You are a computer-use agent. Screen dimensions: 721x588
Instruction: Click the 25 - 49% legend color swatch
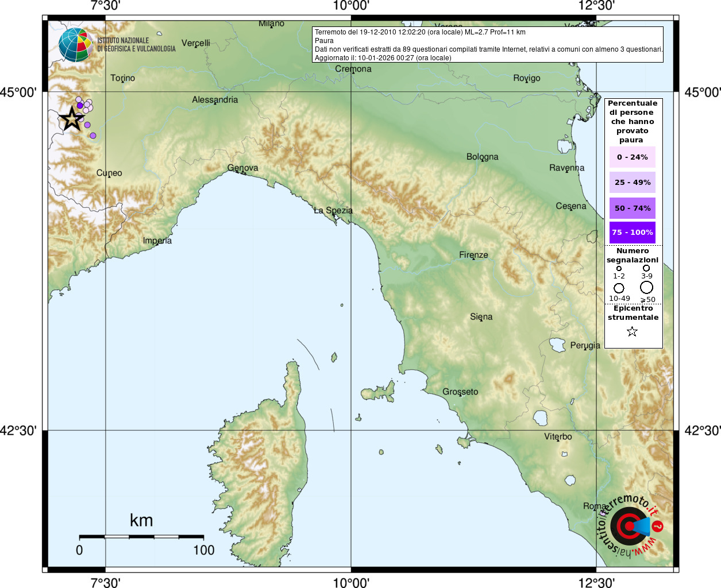coord(632,182)
